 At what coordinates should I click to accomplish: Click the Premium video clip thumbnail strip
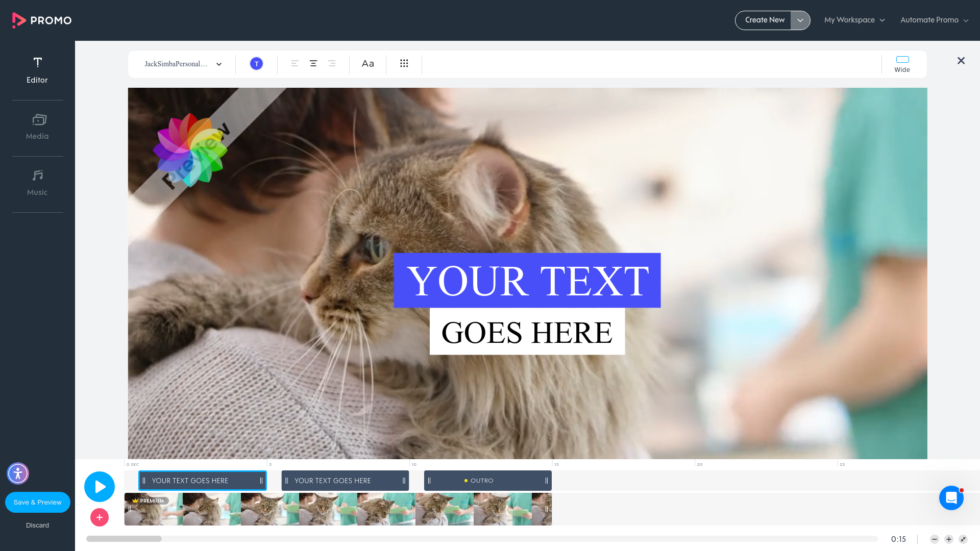pyautogui.click(x=338, y=509)
